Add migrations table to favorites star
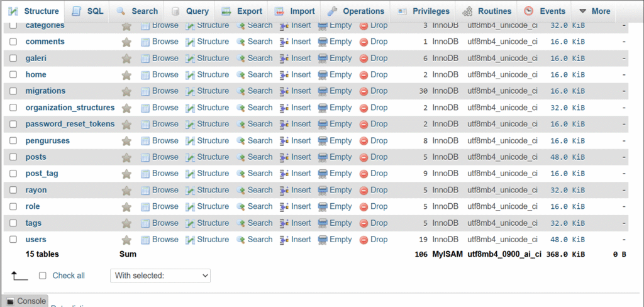This screenshot has height=307, width=644. [126, 91]
